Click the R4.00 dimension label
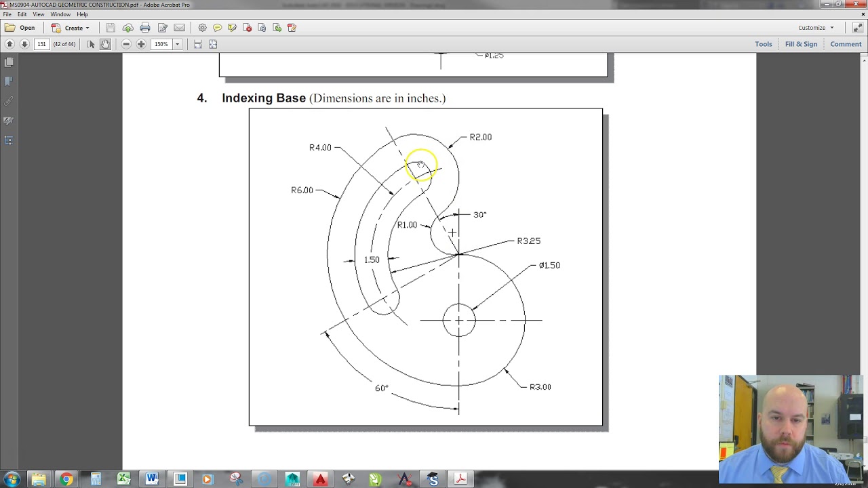 pos(320,148)
